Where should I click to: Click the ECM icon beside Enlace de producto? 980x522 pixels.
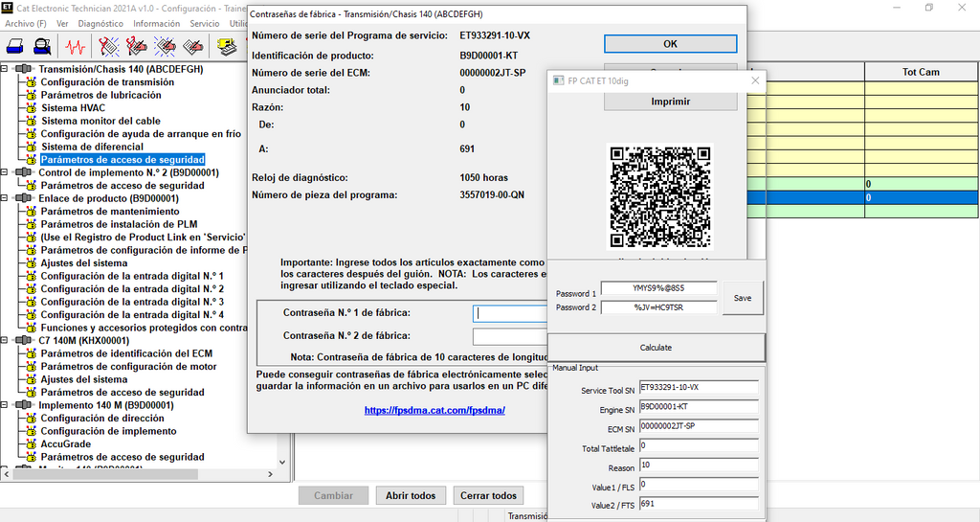tap(24, 198)
